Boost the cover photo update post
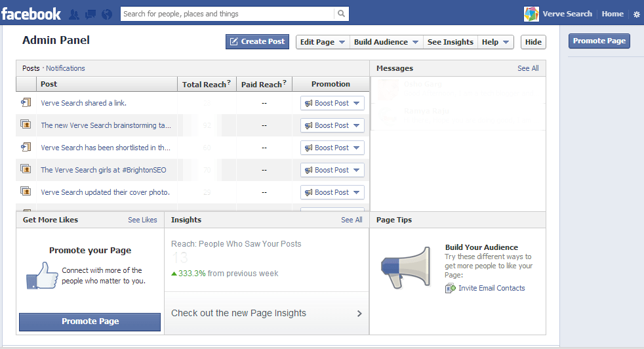The image size is (644, 349). [332, 192]
